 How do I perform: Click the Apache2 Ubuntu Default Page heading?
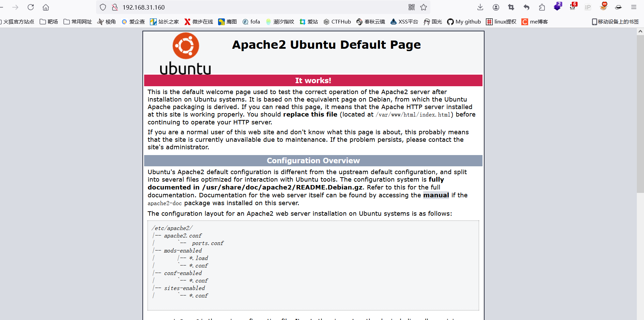coord(326,45)
